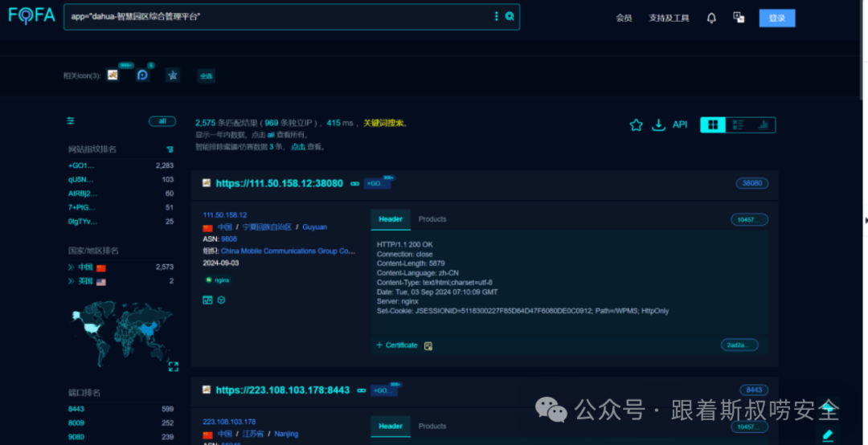This screenshot has height=445, width=868.
Task: Click the language translate icon
Action: pyautogui.click(x=739, y=18)
